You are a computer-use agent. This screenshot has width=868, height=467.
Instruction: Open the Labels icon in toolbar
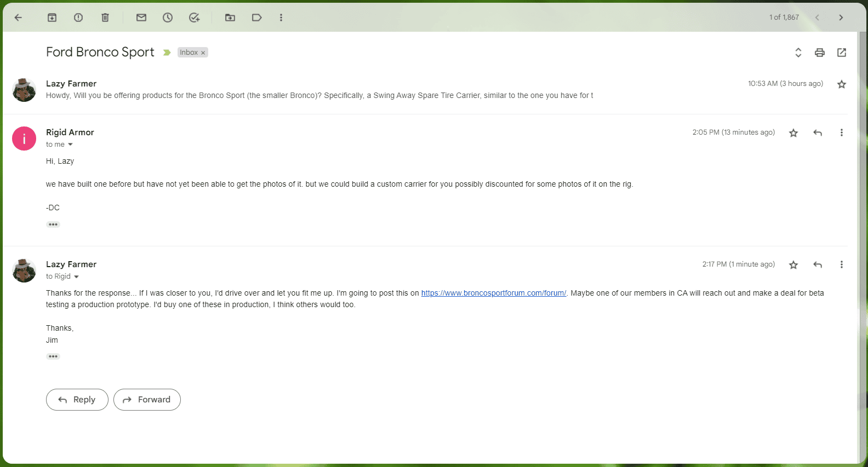[256, 18]
